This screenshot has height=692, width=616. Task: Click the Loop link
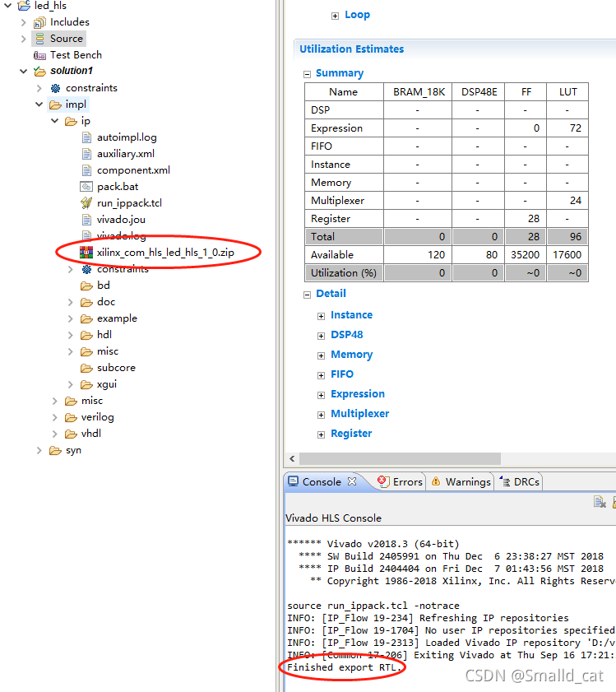358,15
